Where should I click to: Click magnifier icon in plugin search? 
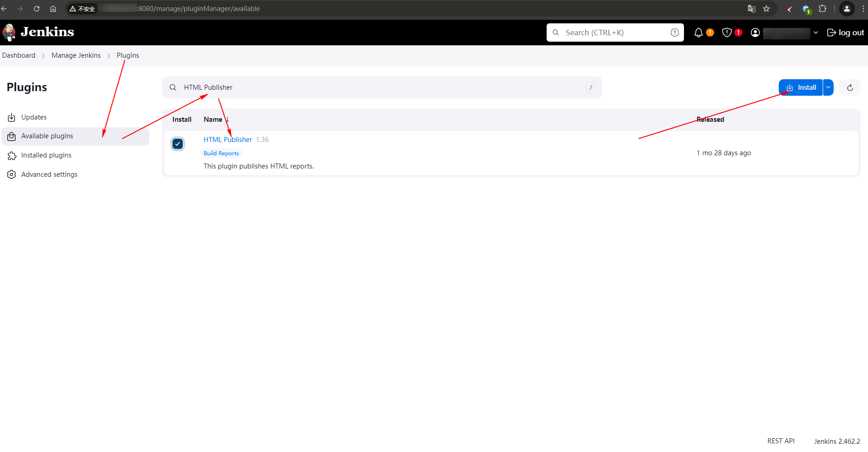pos(173,87)
